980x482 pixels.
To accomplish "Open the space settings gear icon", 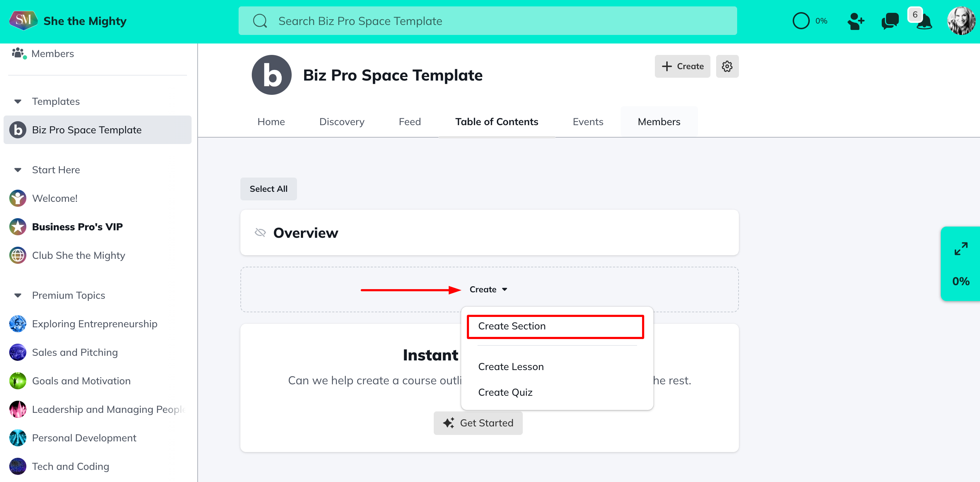I will tap(726, 66).
